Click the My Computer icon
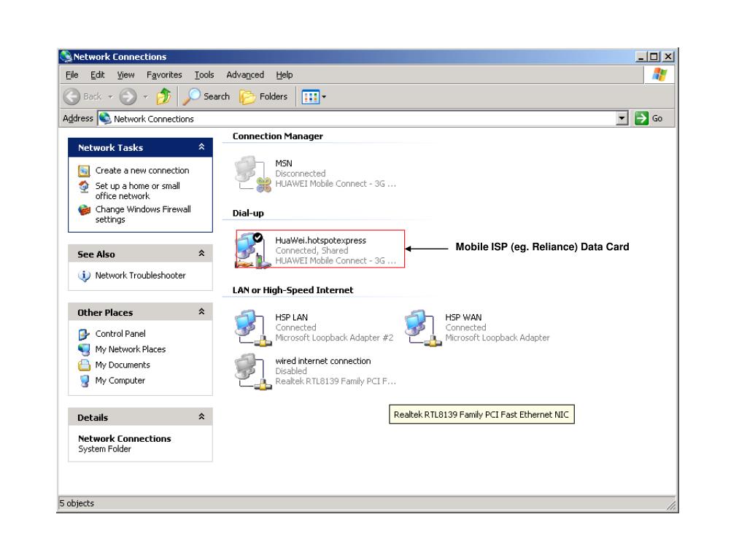This screenshot has height=560, width=747. (85, 381)
